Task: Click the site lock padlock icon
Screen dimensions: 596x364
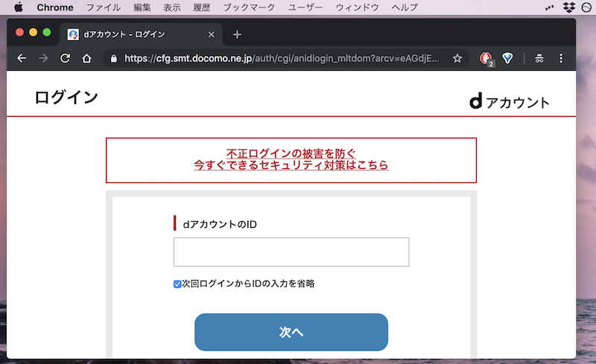Action: point(112,58)
